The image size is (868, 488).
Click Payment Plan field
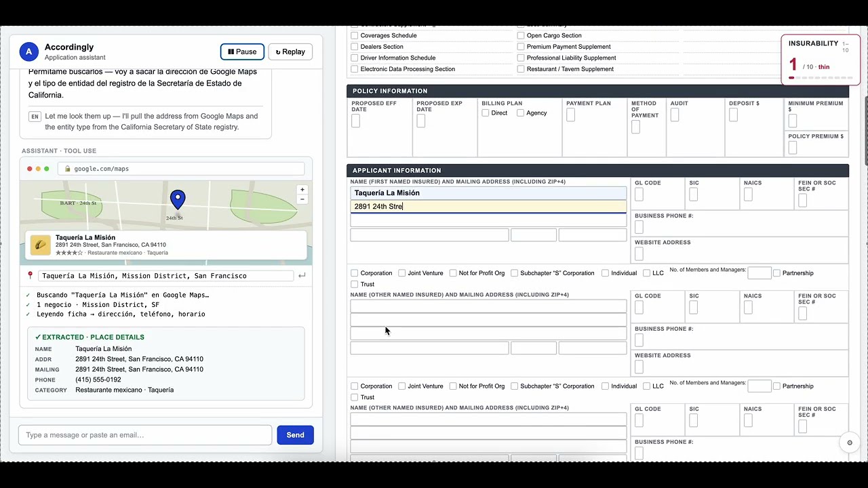[x=570, y=115]
